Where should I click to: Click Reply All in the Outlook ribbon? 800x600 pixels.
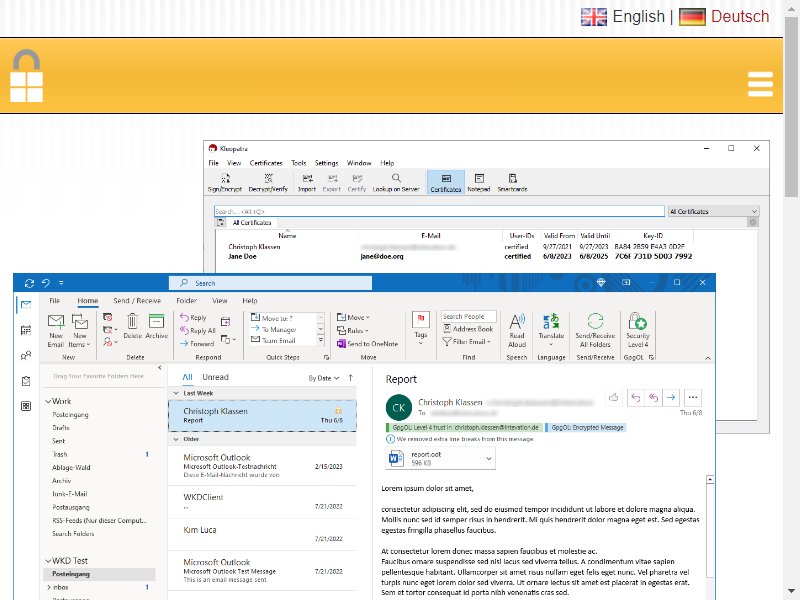click(198, 330)
